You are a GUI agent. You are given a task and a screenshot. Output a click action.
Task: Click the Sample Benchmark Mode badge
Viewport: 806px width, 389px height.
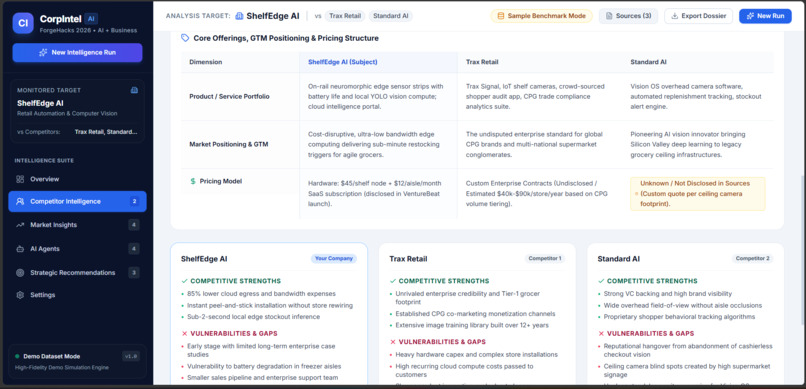click(x=541, y=16)
